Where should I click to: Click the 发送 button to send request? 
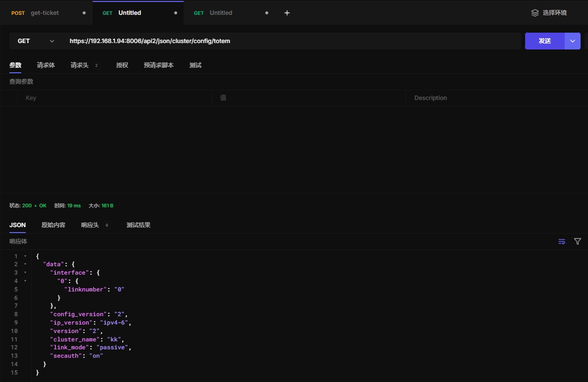point(544,41)
